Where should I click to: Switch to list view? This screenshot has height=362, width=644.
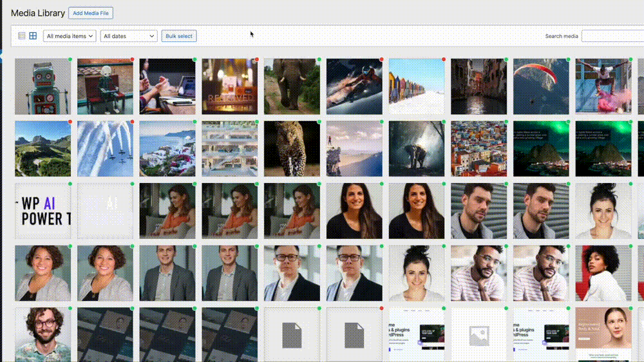pyautogui.click(x=22, y=36)
